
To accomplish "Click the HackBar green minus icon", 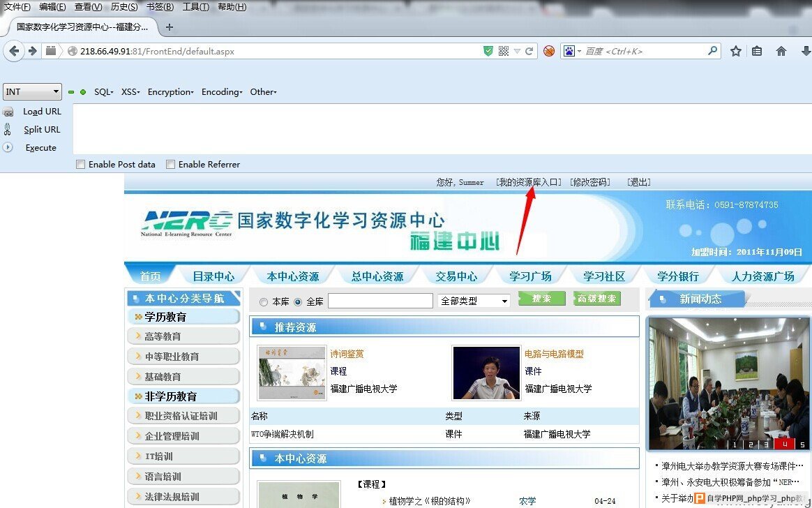I will [x=71, y=92].
